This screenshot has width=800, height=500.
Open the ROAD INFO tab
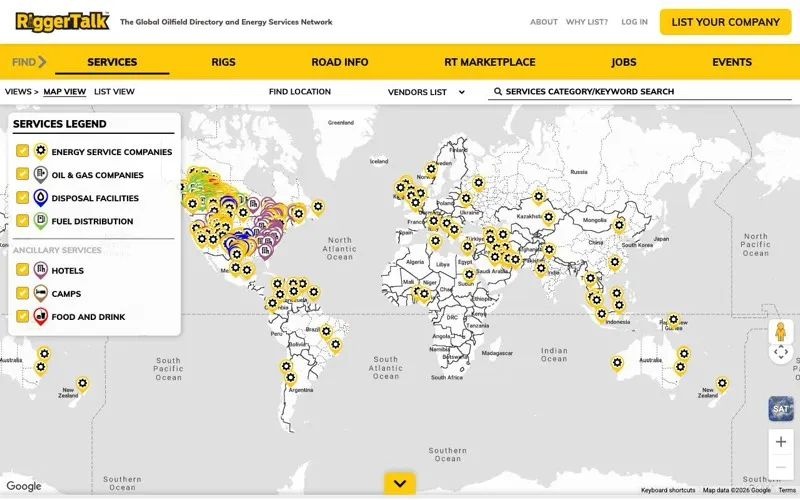[340, 62]
